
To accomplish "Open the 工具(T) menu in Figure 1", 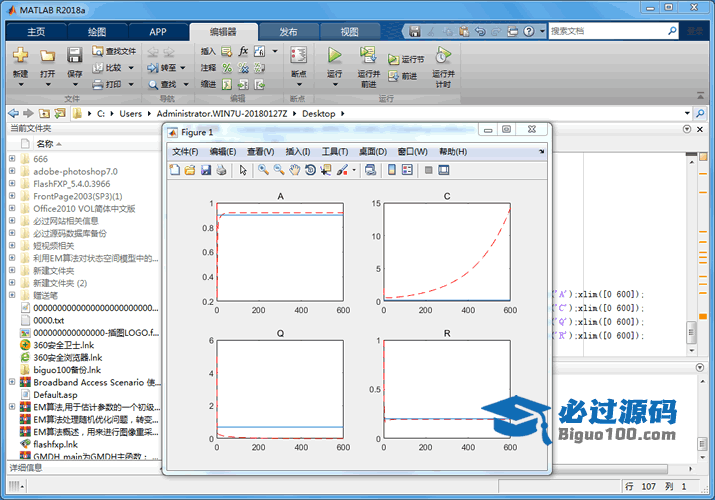I will pyautogui.click(x=335, y=152).
